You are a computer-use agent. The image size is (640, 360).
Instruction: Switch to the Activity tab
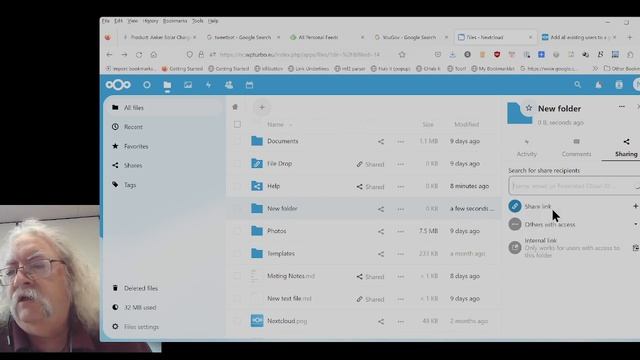(x=527, y=148)
